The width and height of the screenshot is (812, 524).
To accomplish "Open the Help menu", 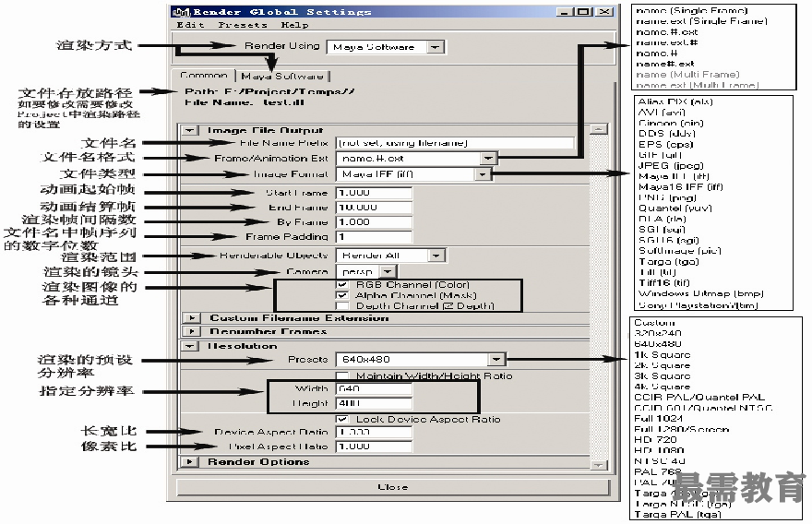I will (x=294, y=25).
